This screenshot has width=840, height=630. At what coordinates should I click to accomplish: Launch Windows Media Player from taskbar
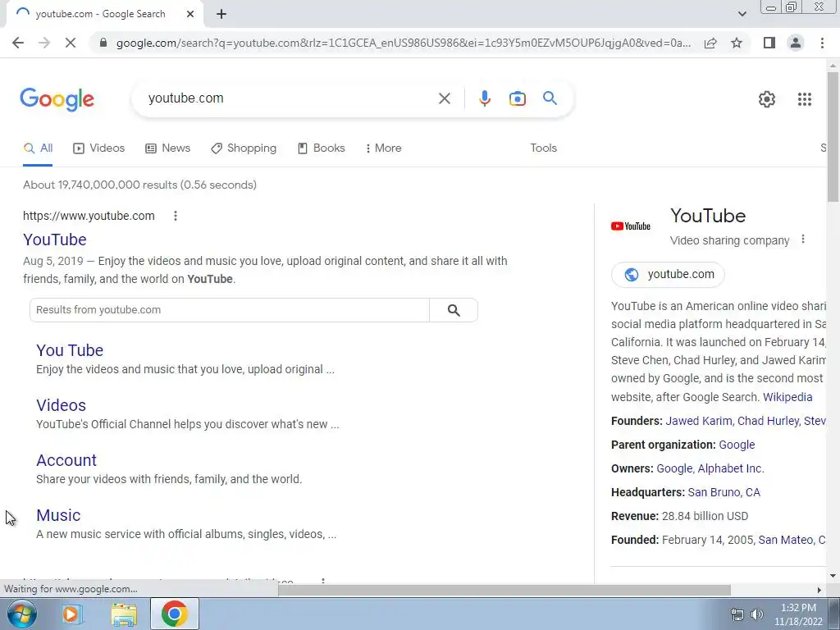click(x=71, y=614)
